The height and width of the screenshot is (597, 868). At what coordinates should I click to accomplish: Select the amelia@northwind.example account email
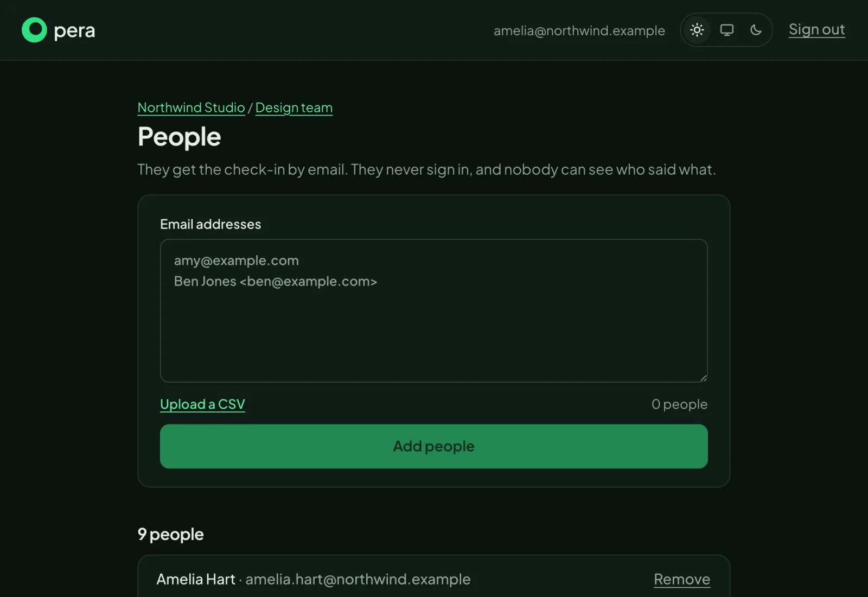pyautogui.click(x=579, y=30)
